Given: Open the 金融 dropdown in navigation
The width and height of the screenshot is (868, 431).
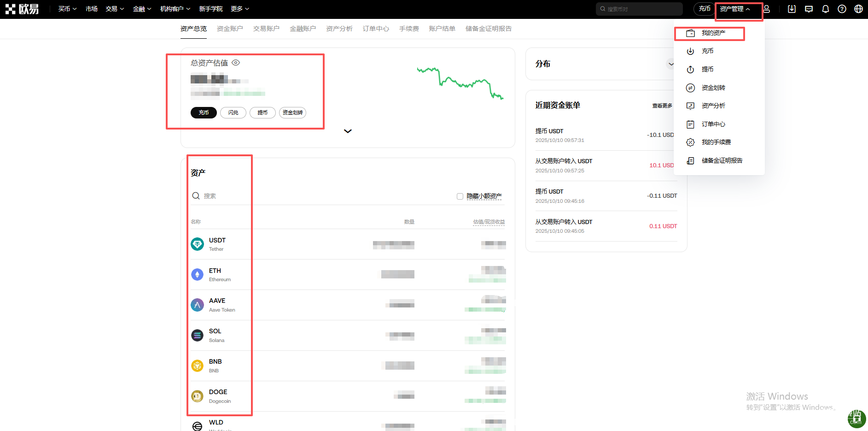Looking at the screenshot, I should click(142, 9).
